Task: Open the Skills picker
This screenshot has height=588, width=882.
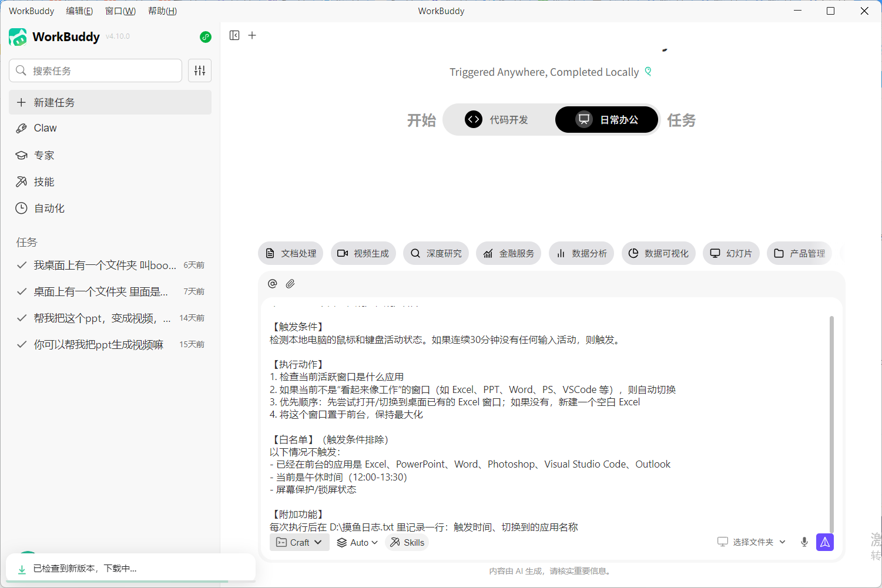Action: point(407,542)
